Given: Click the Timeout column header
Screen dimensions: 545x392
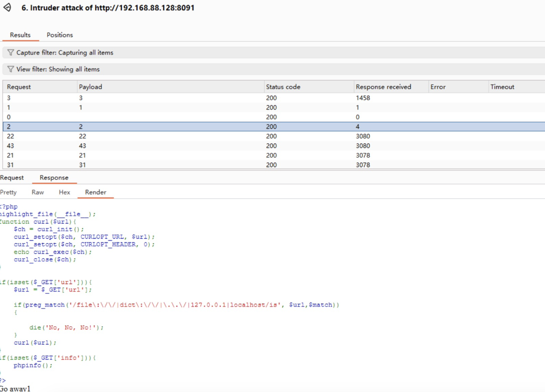Looking at the screenshot, I should pos(502,87).
